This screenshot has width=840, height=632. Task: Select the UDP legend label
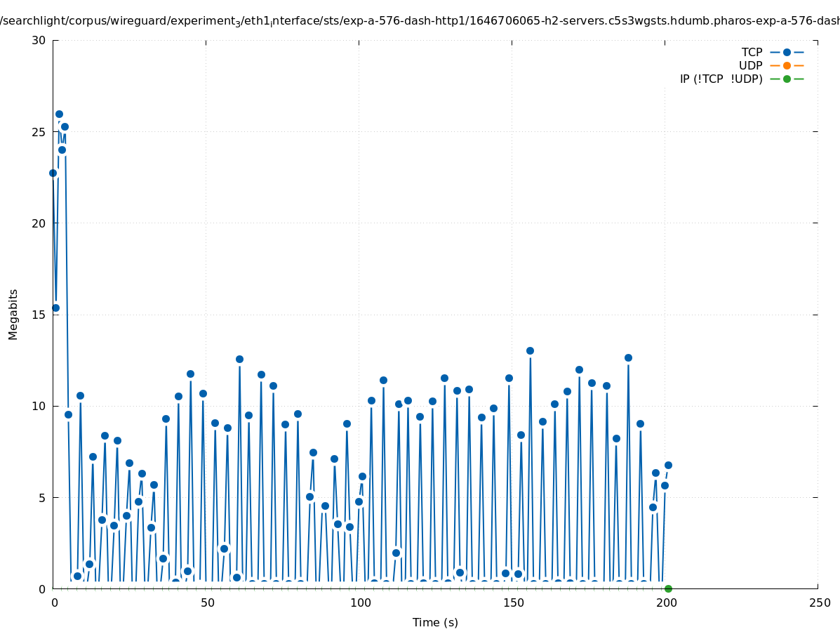[x=750, y=66]
